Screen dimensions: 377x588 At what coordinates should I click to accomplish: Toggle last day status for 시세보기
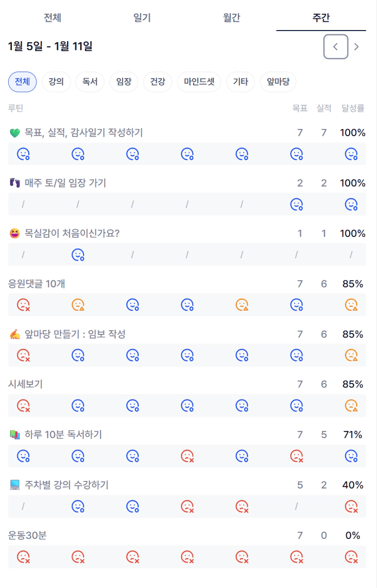click(x=351, y=405)
